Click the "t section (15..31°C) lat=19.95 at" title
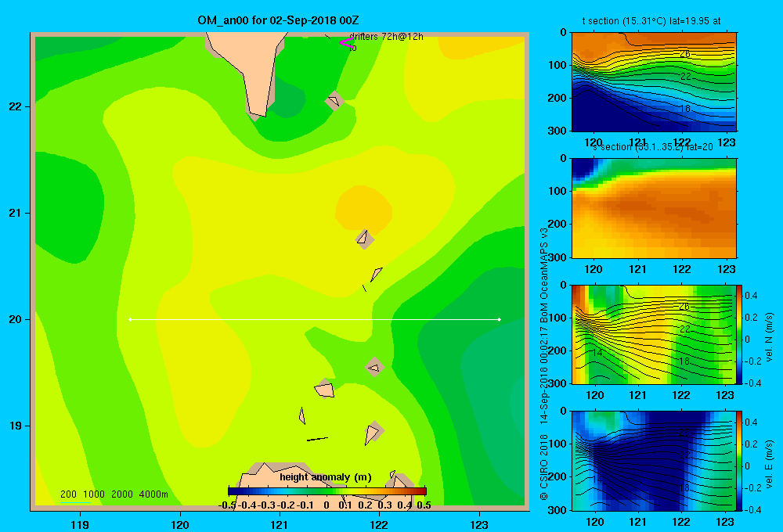783x532 pixels. tap(651, 21)
